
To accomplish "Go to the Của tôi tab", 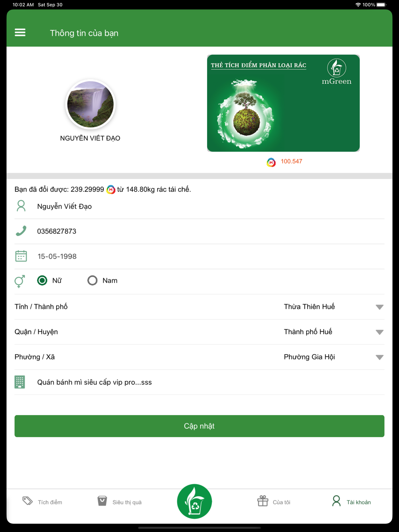I will [x=274, y=502].
